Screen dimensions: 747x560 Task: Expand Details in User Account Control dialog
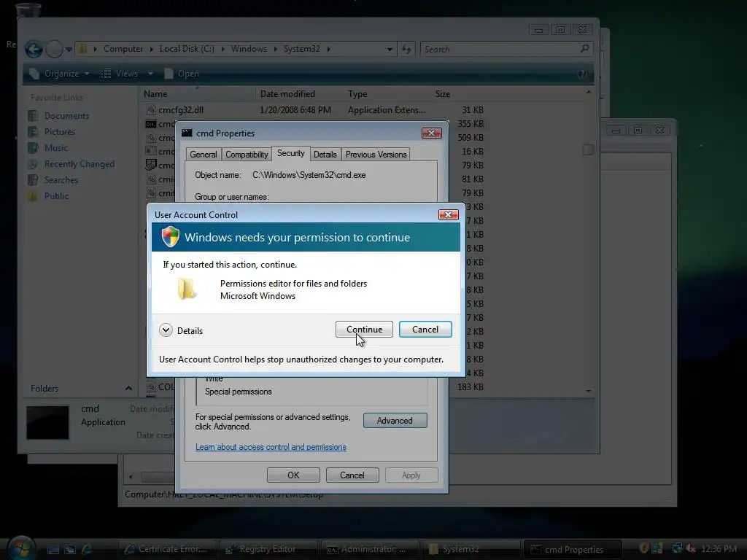tap(181, 330)
